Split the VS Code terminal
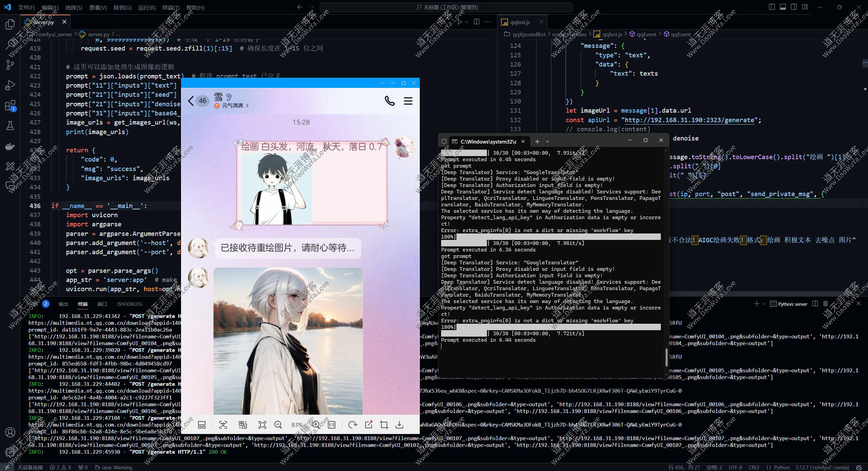 (x=815, y=304)
